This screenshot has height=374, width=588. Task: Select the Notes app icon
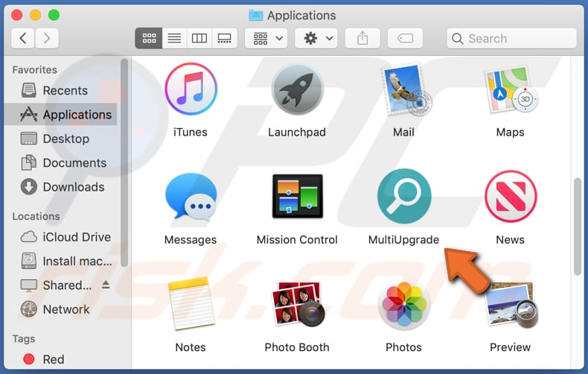(191, 303)
